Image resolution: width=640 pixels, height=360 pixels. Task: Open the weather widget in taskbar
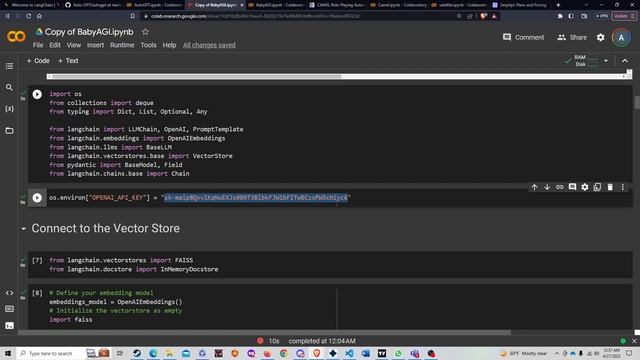(x=524, y=353)
